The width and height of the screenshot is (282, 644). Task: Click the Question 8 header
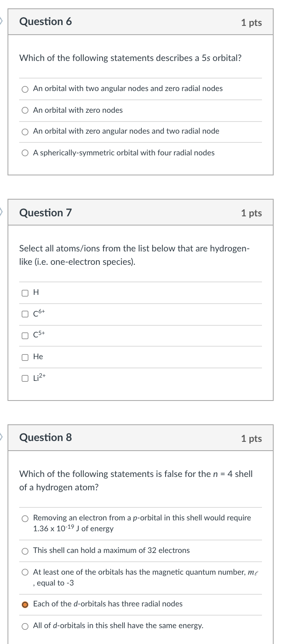pyautogui.click(x=46, y=438)
